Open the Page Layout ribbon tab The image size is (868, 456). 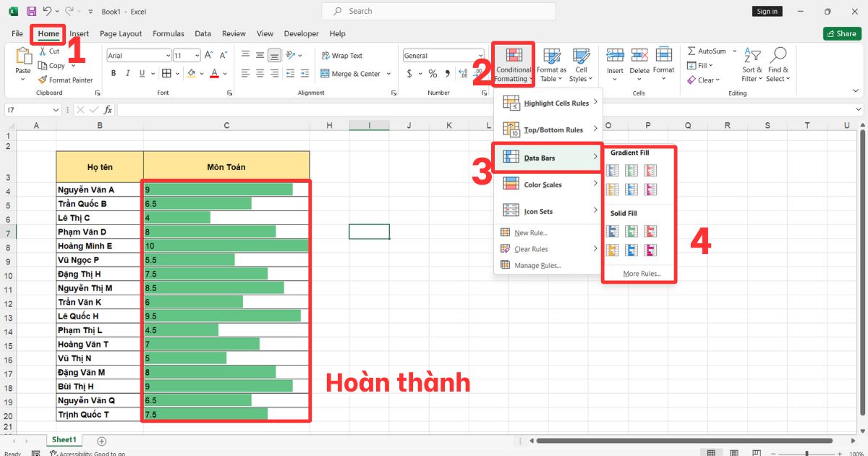click(121, 33)
